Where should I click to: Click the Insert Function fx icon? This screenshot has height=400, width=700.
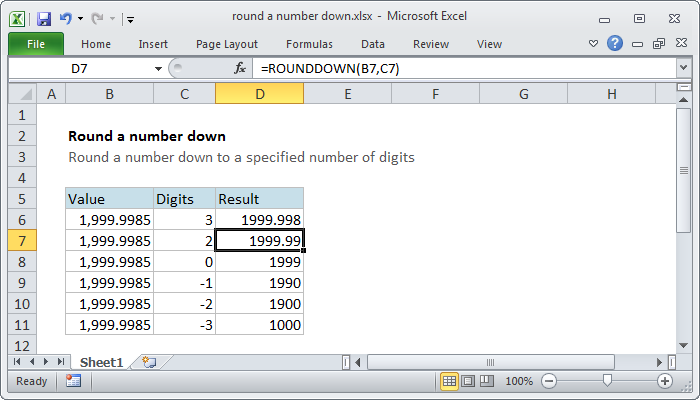[x=240, y=68]
